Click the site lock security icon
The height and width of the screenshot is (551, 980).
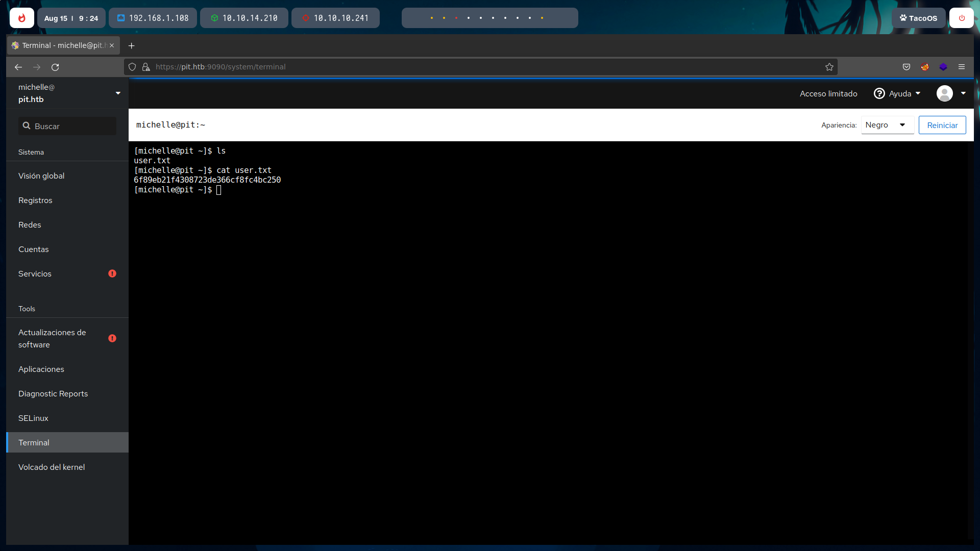[146, 67]
